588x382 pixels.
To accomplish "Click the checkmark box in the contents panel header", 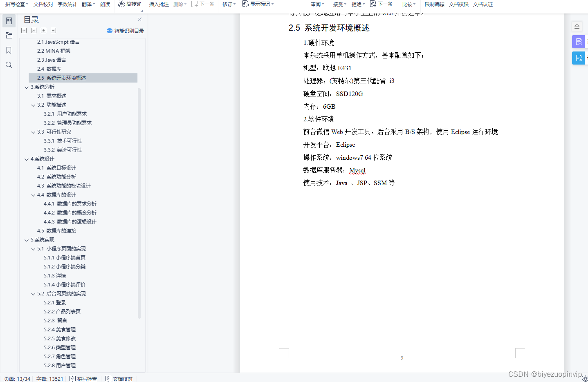I will tap(24, 30).
